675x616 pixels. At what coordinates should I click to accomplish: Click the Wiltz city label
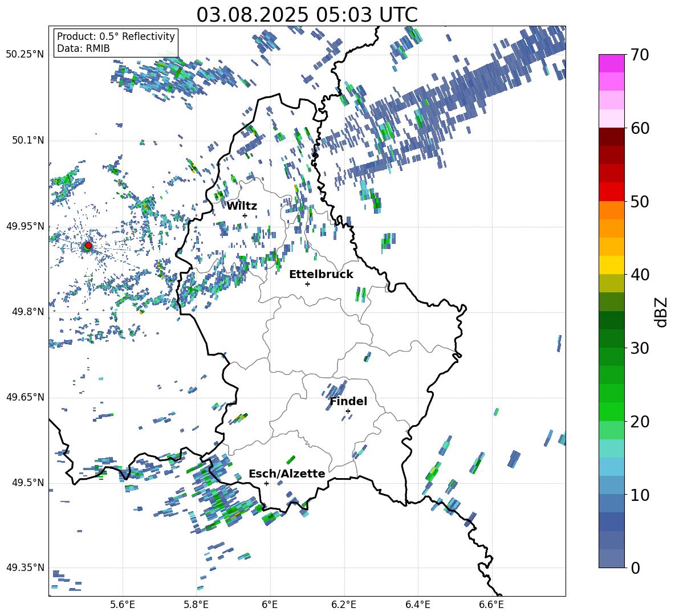click(x=242, y=206)
